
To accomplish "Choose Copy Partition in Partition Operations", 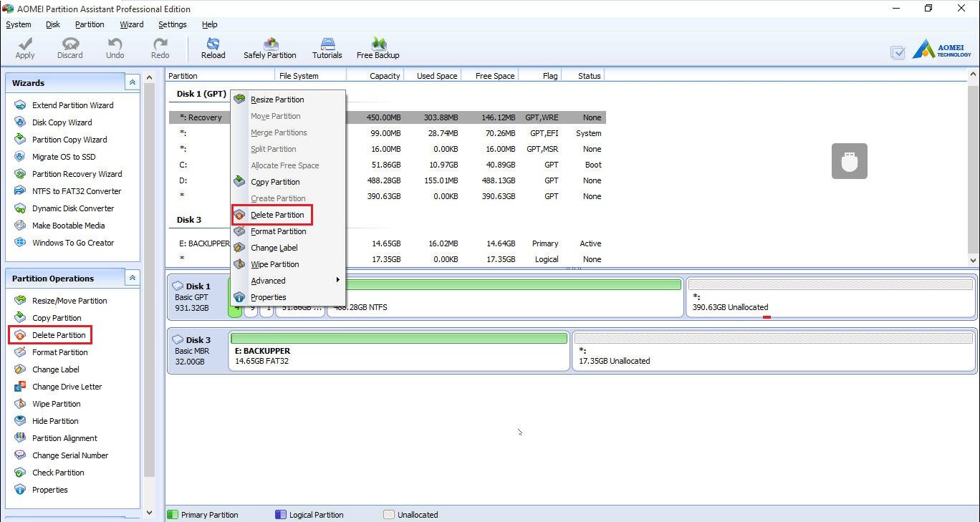I will (57, 318).
